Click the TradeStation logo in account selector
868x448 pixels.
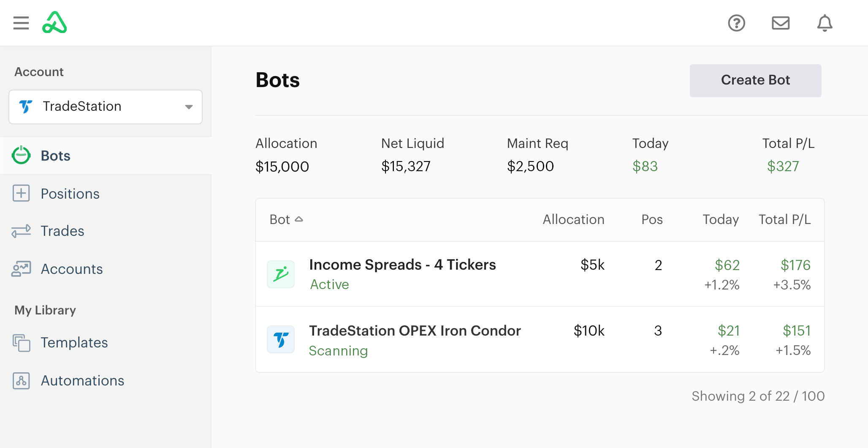(26, 107)
